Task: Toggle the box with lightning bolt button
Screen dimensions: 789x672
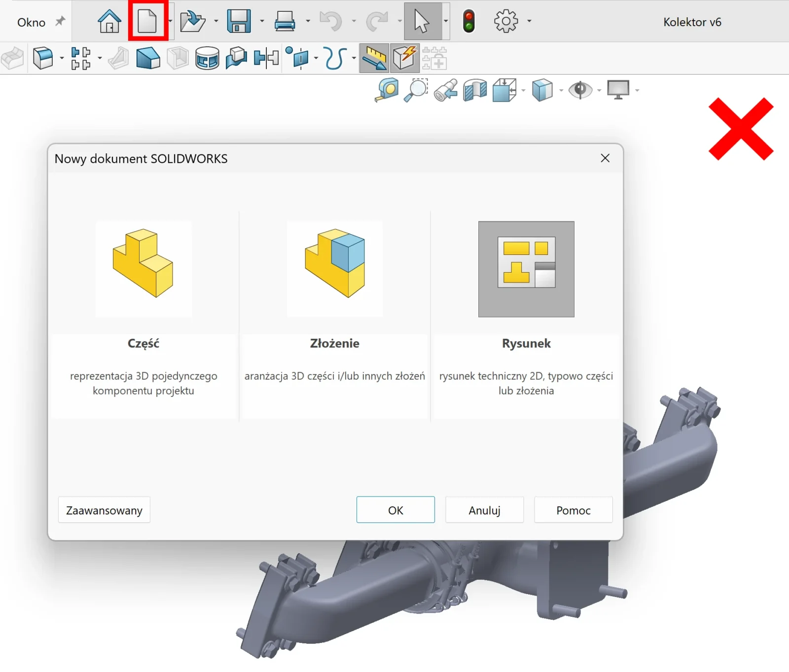Action: (x=405, y=58)
